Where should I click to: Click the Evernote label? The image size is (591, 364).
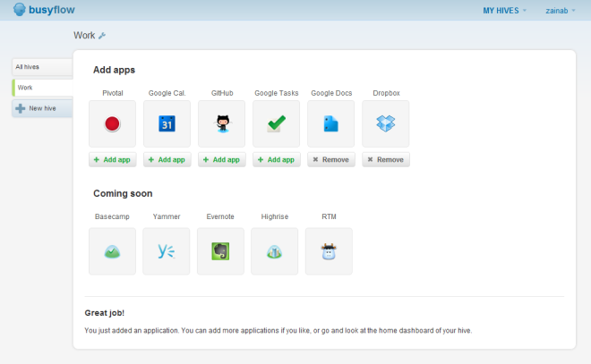click(x=220, y=216)
